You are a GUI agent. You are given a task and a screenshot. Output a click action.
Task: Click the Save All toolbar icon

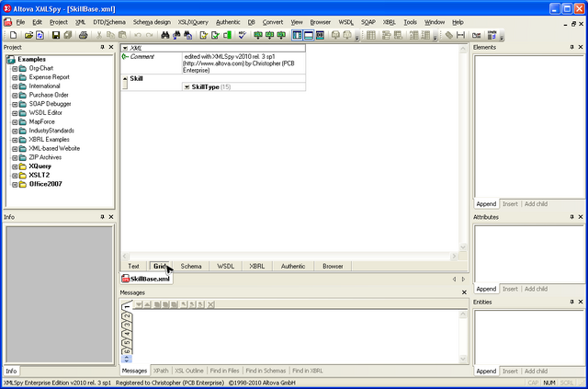(67, 35)
